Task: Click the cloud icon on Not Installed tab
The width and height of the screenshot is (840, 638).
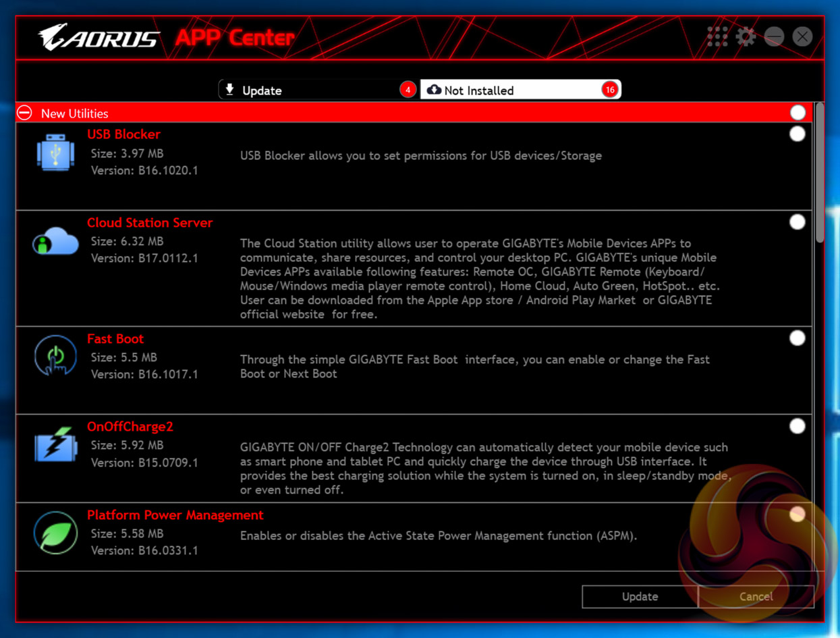Action: [x=435, y=90]
